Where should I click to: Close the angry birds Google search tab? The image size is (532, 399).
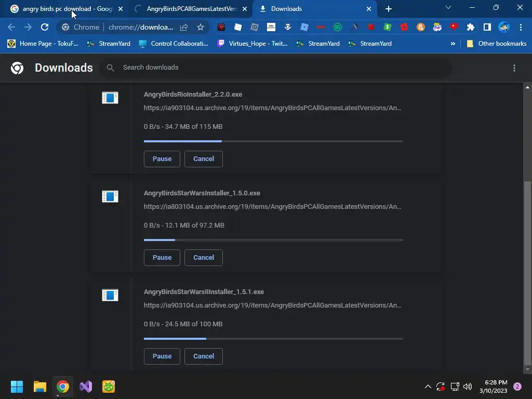(x=121, y=9)
